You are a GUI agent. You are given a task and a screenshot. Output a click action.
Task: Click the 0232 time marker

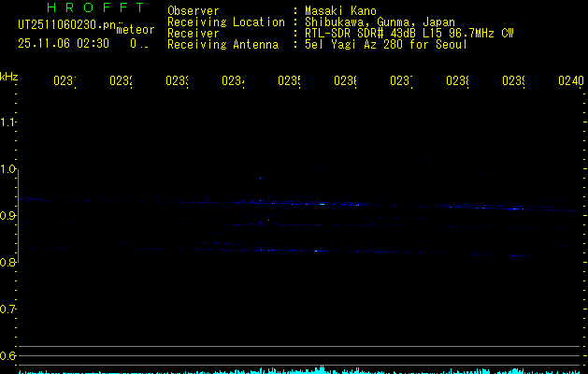tap(121, 80)
